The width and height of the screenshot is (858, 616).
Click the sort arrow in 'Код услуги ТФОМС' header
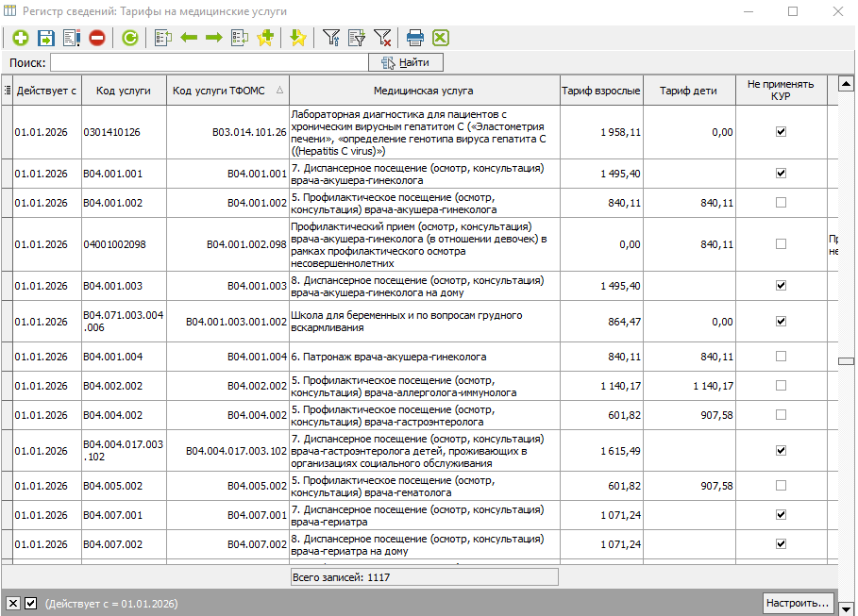pyautogui.click(x=278, y=92)
